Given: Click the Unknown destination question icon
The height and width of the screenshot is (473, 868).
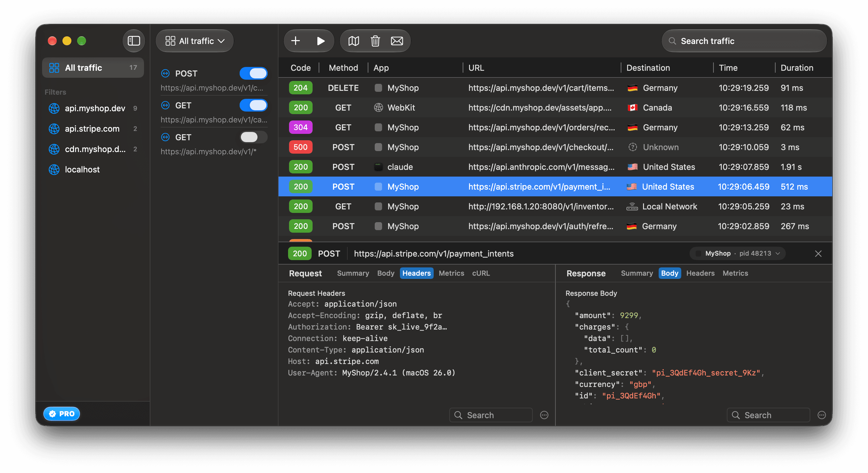Looking at the screenshot, I should coord(633,147).
